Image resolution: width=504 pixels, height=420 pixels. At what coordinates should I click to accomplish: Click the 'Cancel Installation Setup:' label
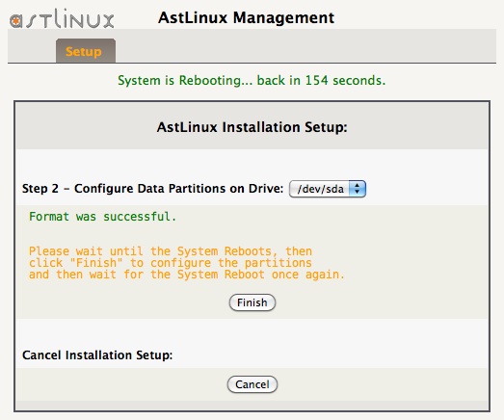(97, 355)
